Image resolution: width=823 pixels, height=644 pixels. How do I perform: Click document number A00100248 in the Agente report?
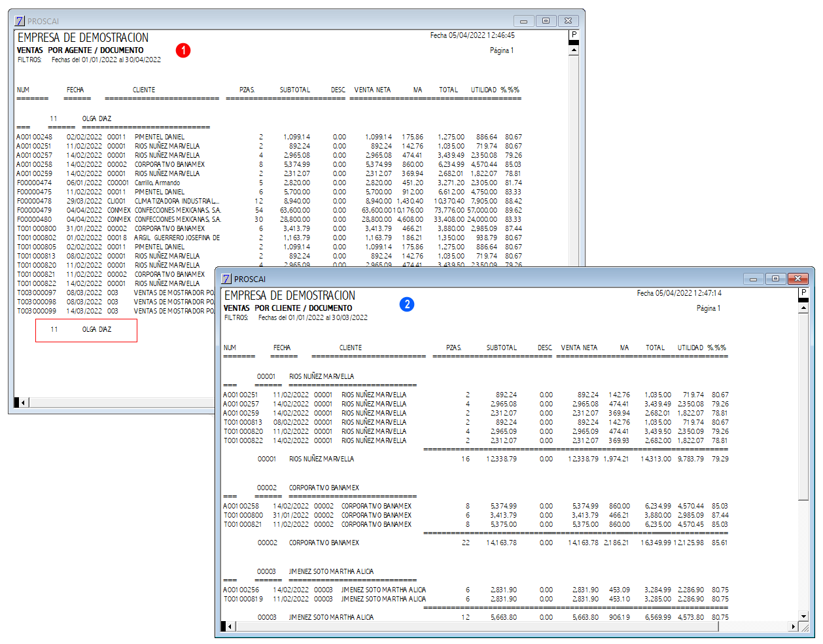click(x=34, y=137)
